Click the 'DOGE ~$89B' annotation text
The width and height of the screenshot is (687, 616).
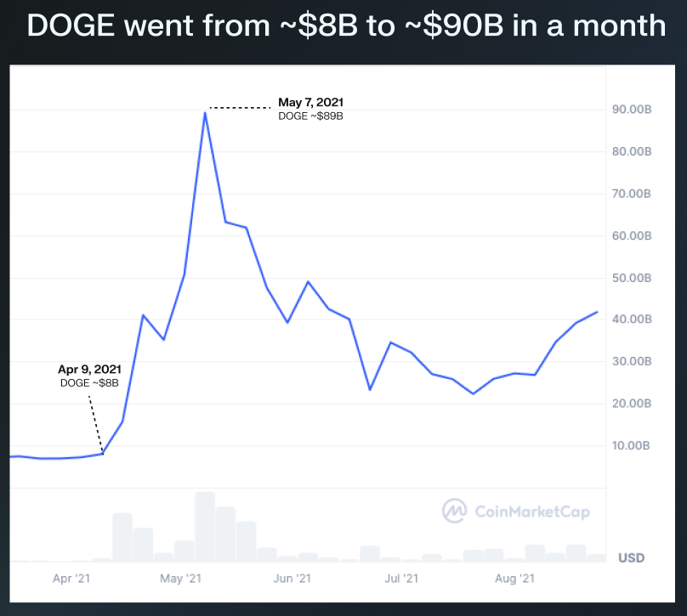click(x=310, y=116)
